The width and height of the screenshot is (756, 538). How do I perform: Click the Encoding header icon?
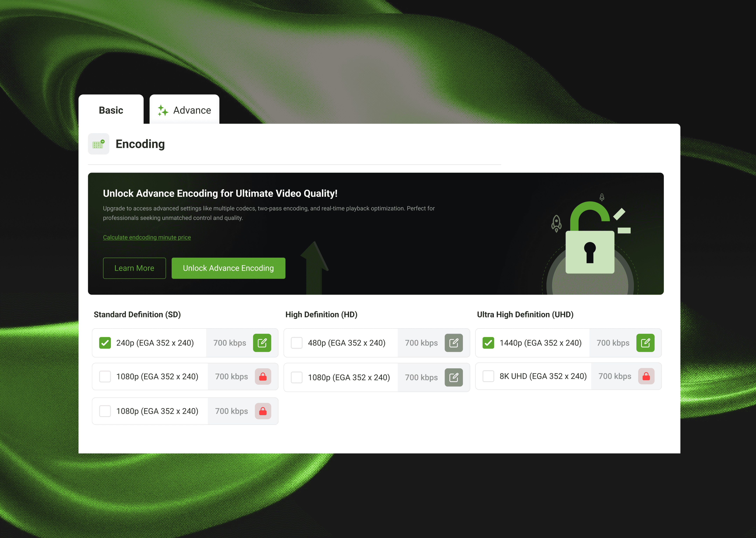(x=98, y=144)
